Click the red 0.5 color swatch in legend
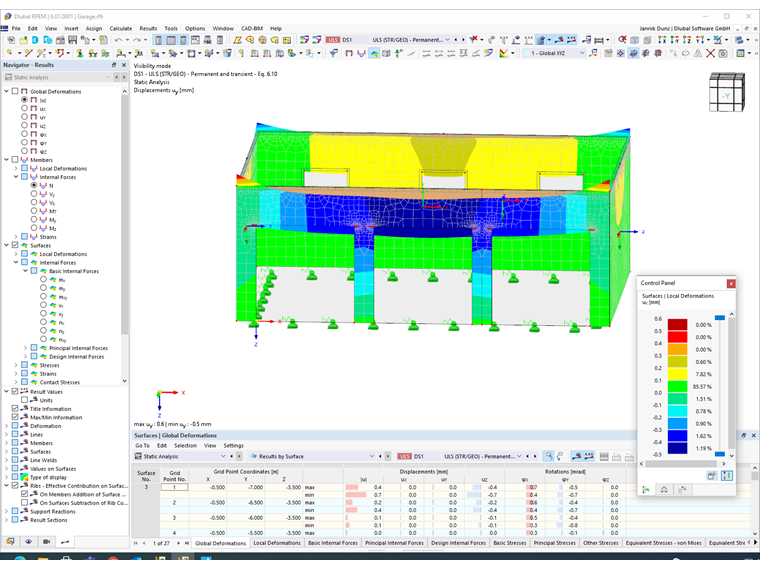Screen dimensions: 760x570 677,337
